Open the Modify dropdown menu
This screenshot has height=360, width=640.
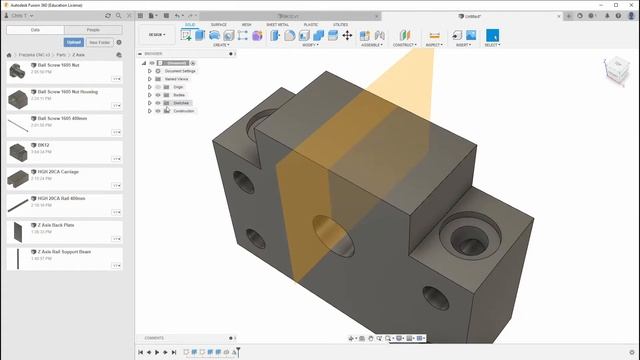[x=310, y=45]
